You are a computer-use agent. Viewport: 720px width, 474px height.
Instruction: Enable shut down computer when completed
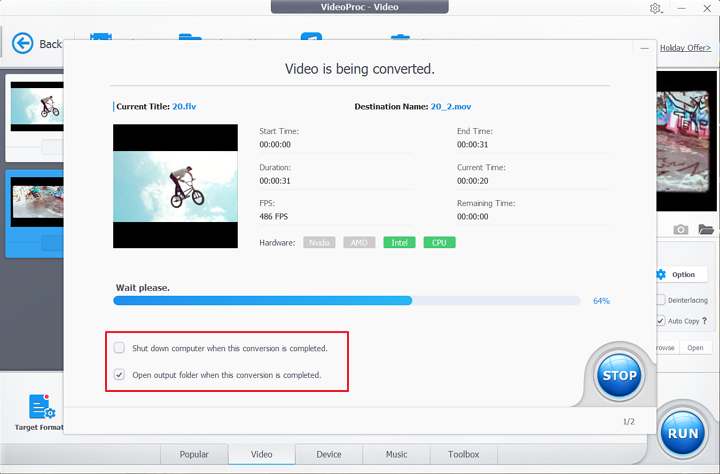pyautogui.click(x=119, y=348)
